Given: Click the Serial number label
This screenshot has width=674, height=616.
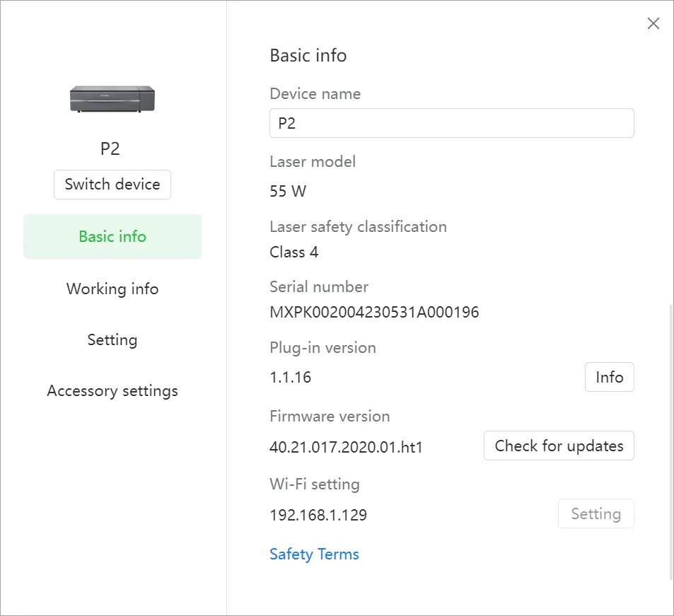Looking at the screenshot, I should tap(319, 286).
